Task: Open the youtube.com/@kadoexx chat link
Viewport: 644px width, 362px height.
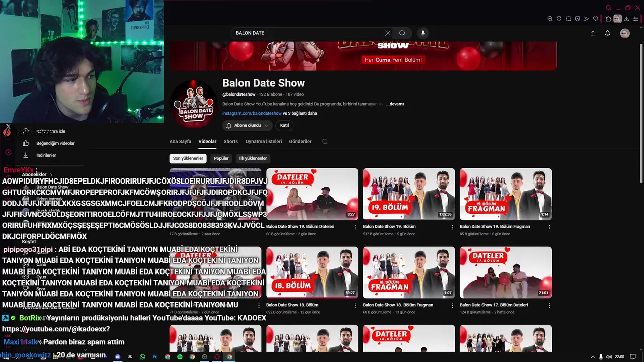Action: point(56,329)
